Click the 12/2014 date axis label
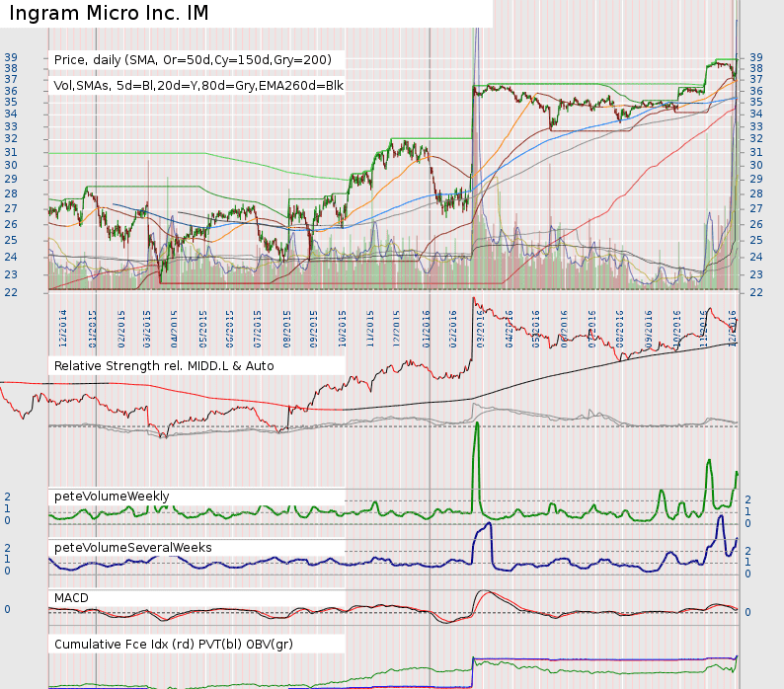This screenshot has width=784, height=689. click(63, 329)
